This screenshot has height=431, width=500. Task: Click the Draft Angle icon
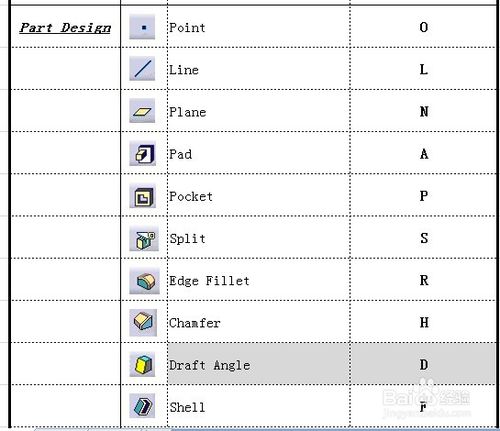pyautogui.click(x=142, y=364)
